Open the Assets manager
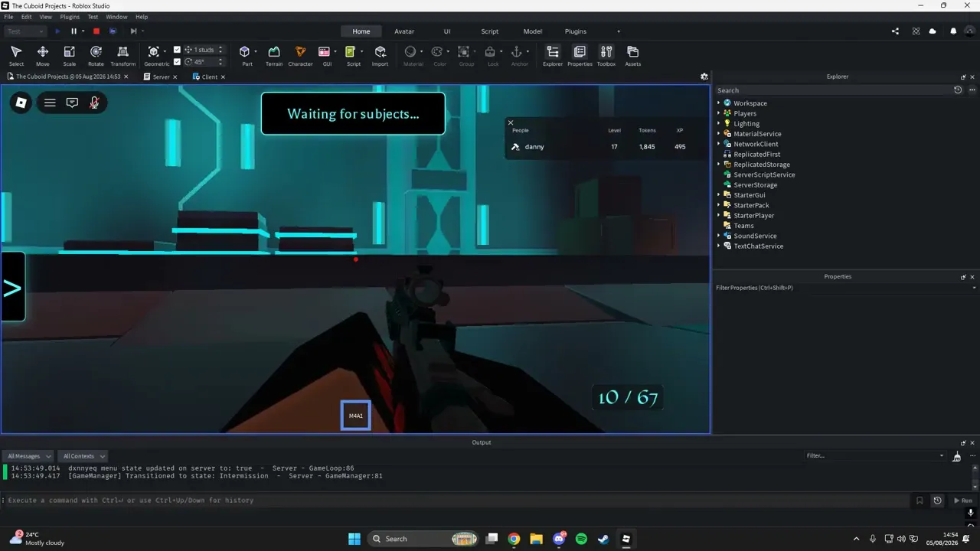The height and width of the screenshot is (551, 980). (633, 55)
